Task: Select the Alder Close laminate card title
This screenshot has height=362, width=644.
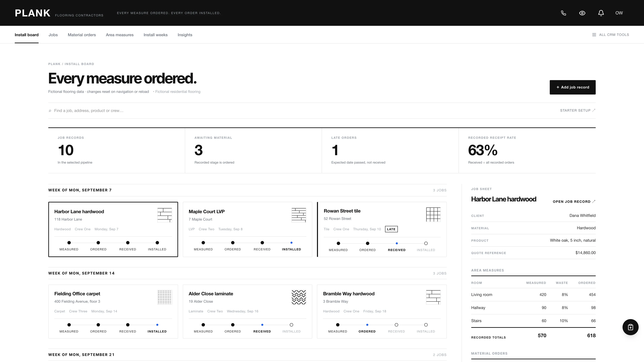Action: tap(211, 294)
